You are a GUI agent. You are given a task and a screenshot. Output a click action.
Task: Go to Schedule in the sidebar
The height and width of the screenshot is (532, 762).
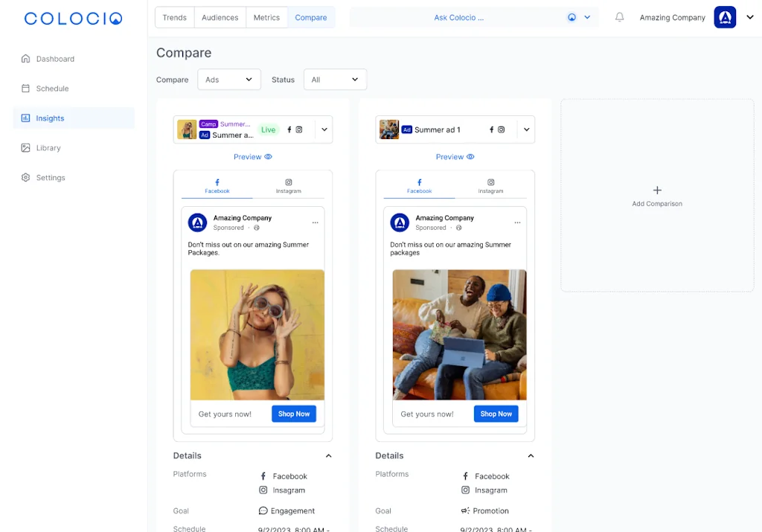click(52, 89)
